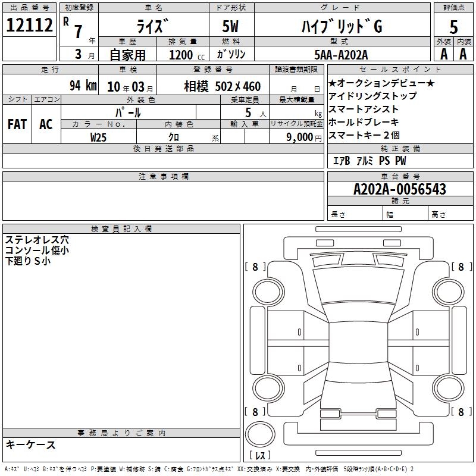Click the 後日発送部品 section header
476x476 pixels.
coord(163,148)
